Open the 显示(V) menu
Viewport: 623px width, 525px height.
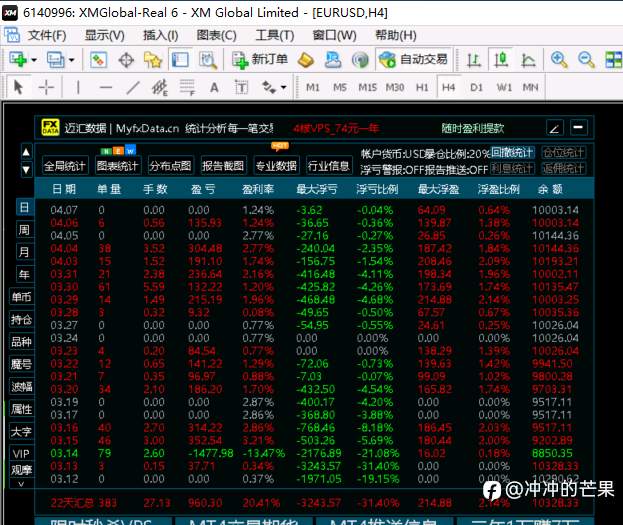(104, 35)
